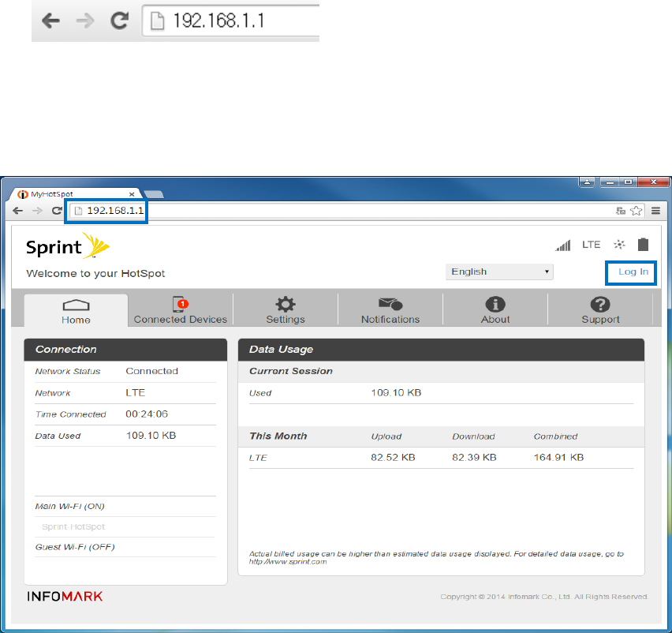Click the LTE upload 82.52 KB value
Screen dimensions: 672x633
393,458
